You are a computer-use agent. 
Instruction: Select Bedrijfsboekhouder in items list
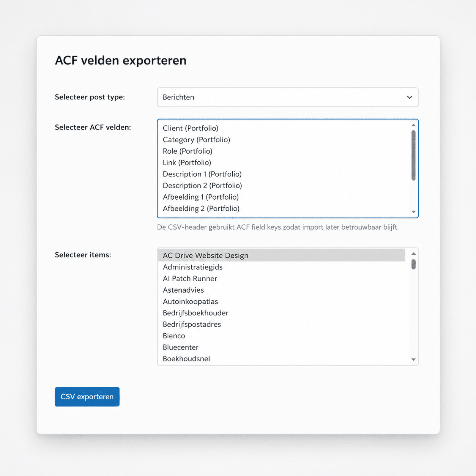[195, 313]
